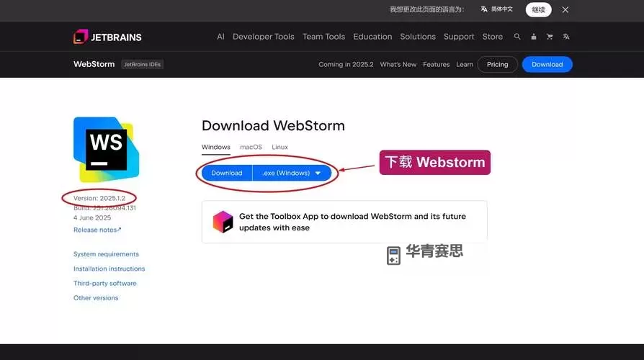Click the JetBrains logo in header

[x=107, y=37]
